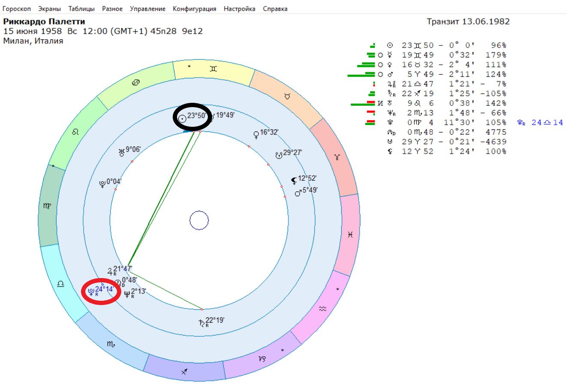
Task: Click the 96% value in the table
Action: 499,45
